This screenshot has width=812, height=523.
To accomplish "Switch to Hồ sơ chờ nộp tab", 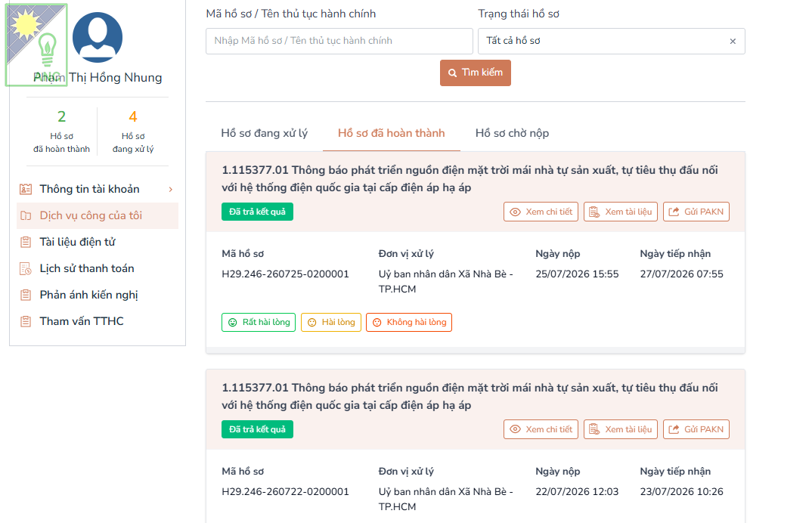I will pos(512,133).
